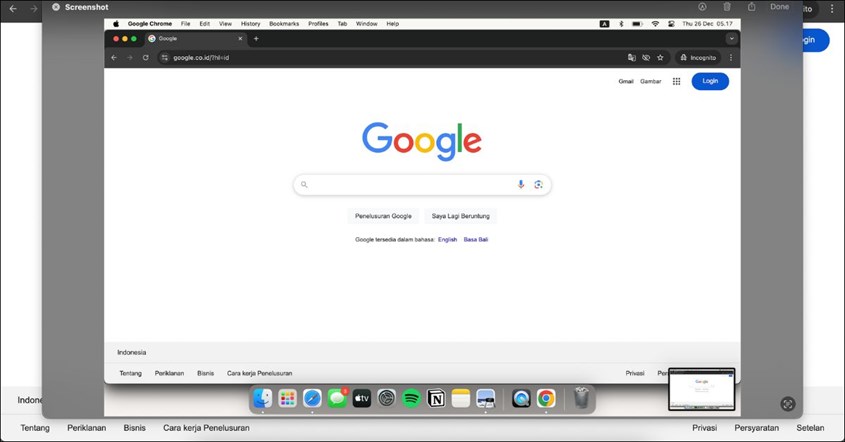The image size is (845, 442).
Task: Open Launchpad from the Dock
Action: (287, 398)
